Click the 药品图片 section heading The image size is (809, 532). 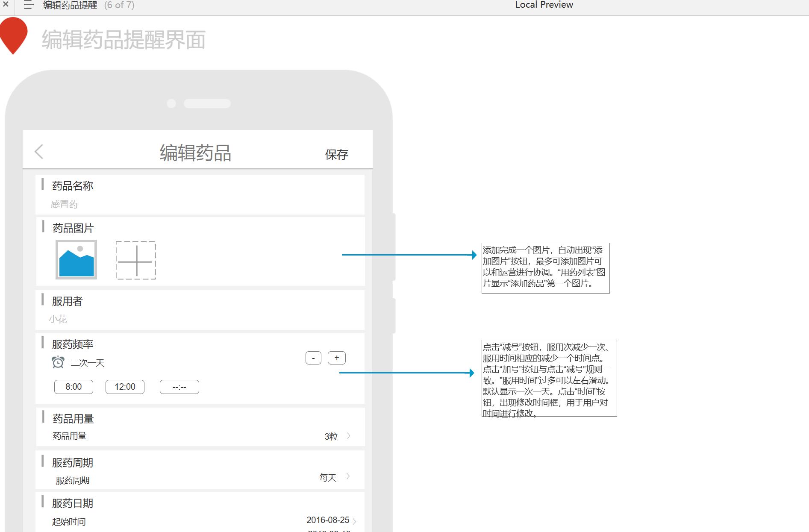[73, 228]
